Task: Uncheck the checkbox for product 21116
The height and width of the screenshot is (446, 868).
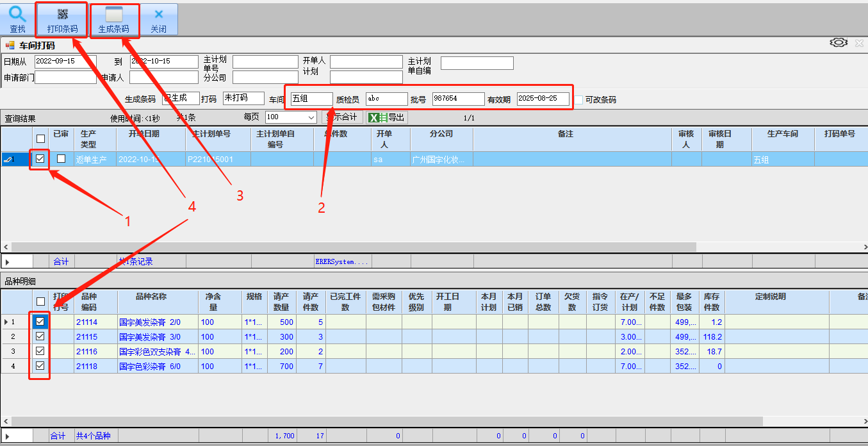Action: point(40,351)
